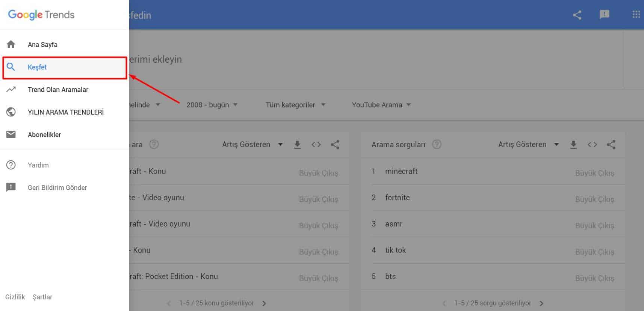644x311 pixels.
Task: Select Keşfet in the navigation menu
Action: tap(64, 67)
